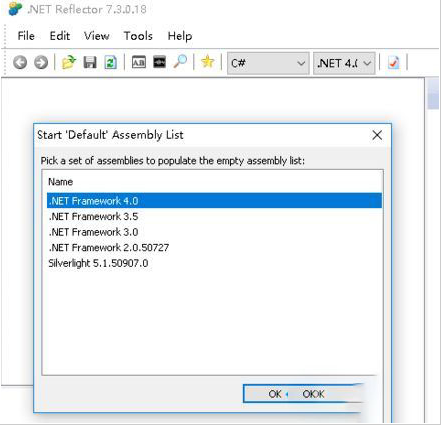
Task: Click the OK button in dialog
Action: point(302,394)
